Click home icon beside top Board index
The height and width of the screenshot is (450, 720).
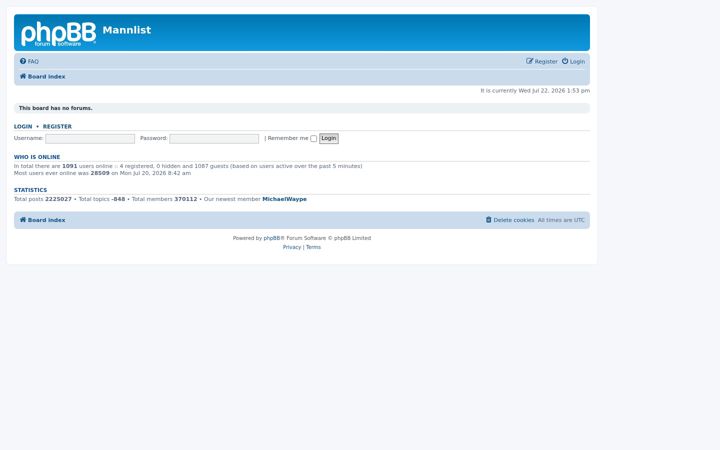click(22, 76)
